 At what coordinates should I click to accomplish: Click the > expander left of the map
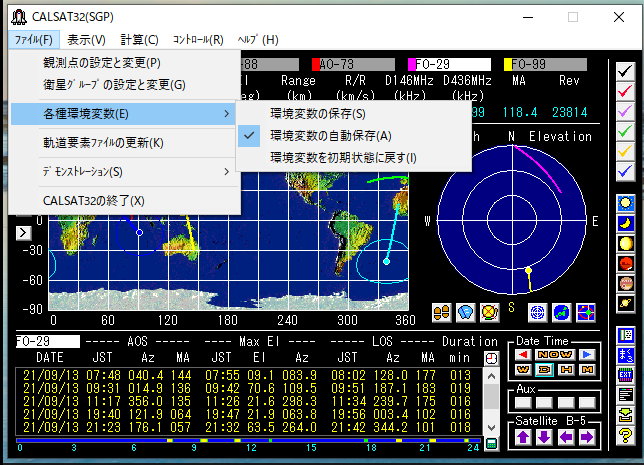[x=23, y=233]
